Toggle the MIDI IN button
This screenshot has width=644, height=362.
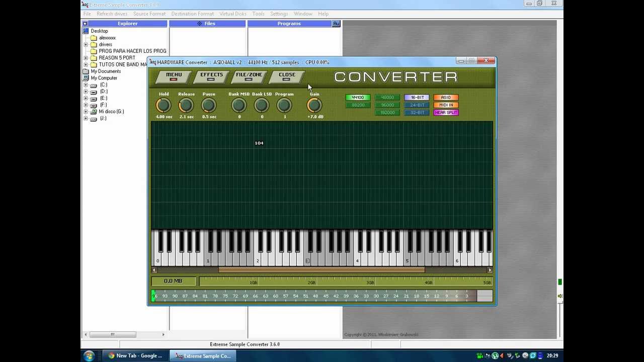pyautogui.click(x=446, y=105)
